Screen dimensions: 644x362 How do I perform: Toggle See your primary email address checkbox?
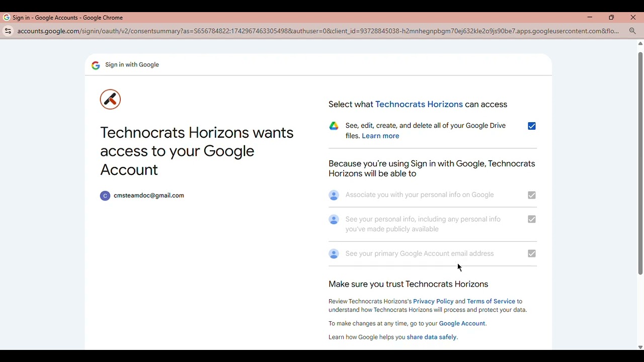532,254
